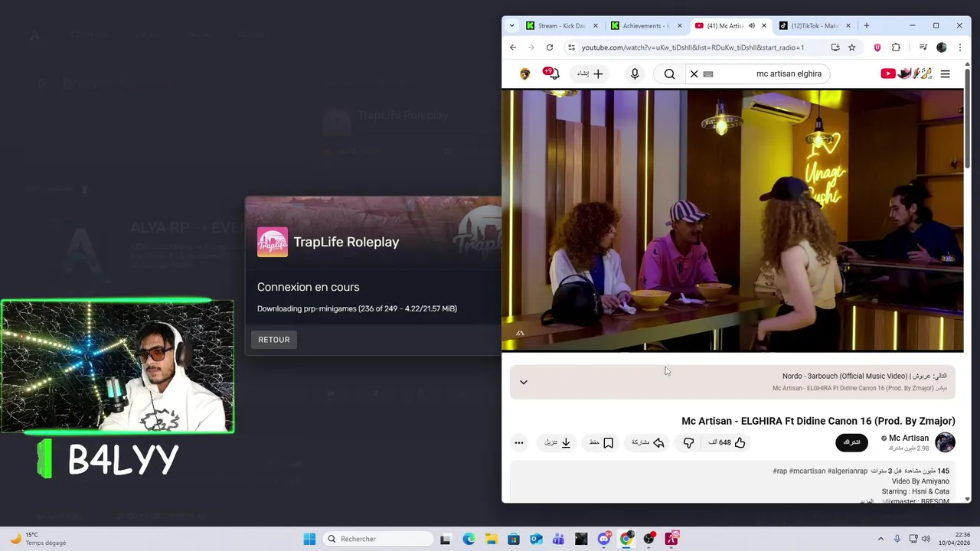
Task: Open YouTube hamburger guide menu
Action: point(946,73)
